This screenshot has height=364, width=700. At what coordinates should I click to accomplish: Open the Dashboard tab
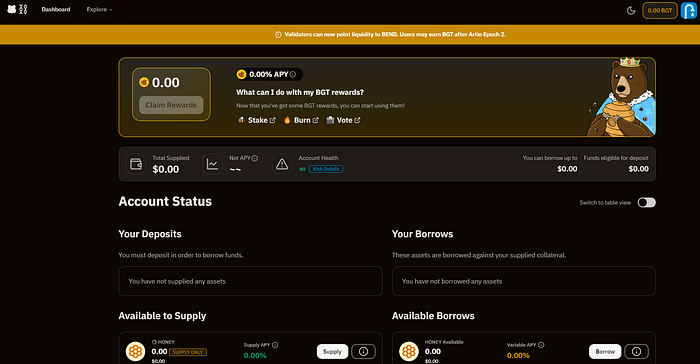[56, 9]
